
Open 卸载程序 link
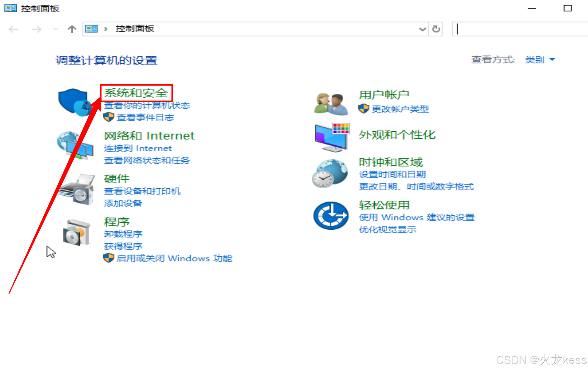coord(123,234)
